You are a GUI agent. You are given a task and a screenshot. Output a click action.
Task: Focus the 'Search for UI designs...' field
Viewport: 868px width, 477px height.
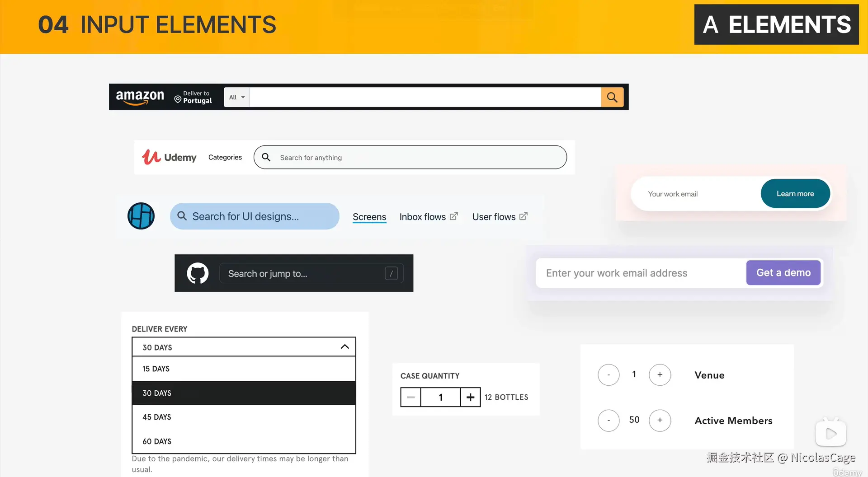255,216
